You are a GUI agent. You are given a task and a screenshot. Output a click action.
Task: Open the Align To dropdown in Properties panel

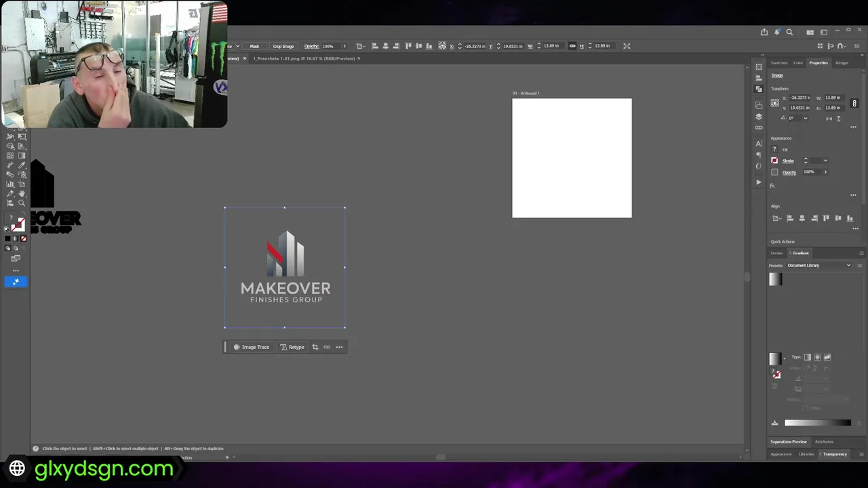(776, 218)
